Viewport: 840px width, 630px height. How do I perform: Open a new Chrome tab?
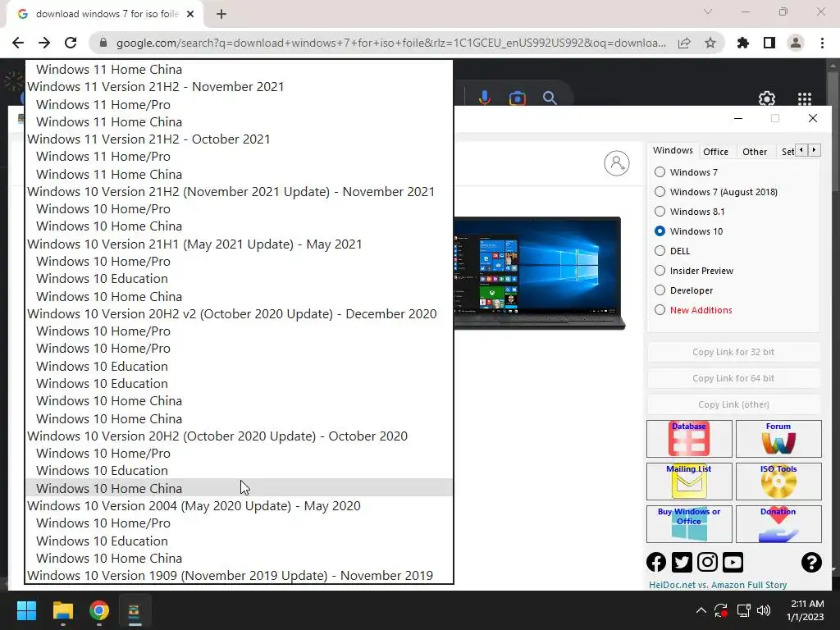[221, 14]
